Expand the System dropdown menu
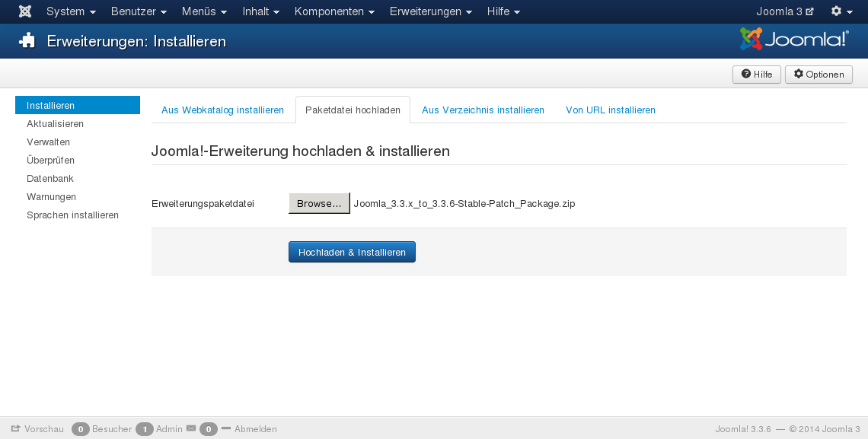Screen dimensions: 868x439 71,11
